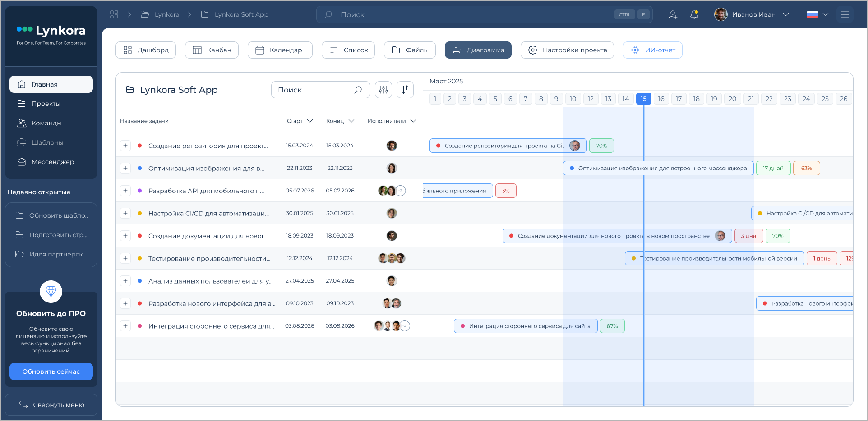Open the language flag dropdown

click(817, 14)
